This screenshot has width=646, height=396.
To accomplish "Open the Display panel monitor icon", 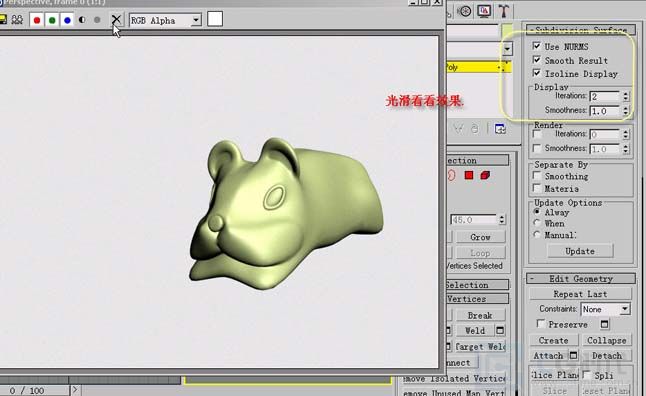I will 484,11.
